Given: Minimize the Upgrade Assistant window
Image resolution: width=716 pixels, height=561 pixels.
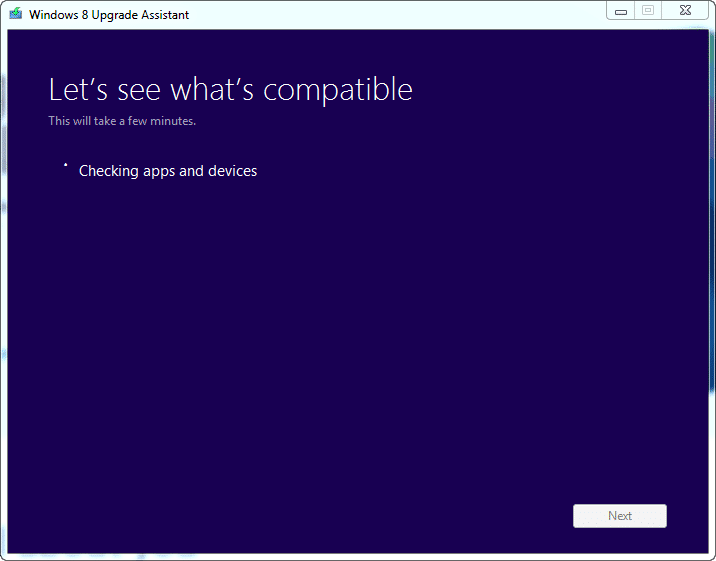Looking at the screenshot, I should coord(621,10).
